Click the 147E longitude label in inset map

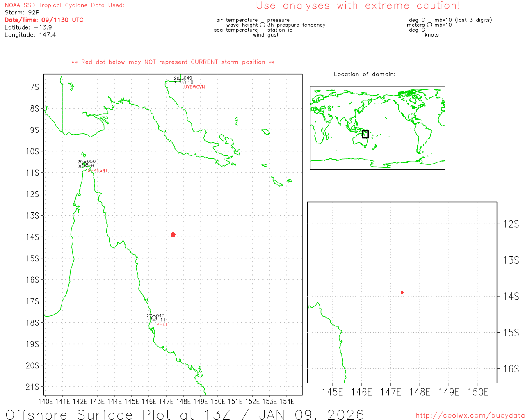coord(390,392)
